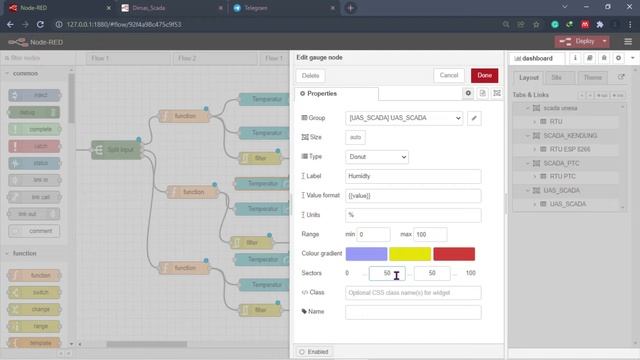Select change node in palette

click(34, 309)
